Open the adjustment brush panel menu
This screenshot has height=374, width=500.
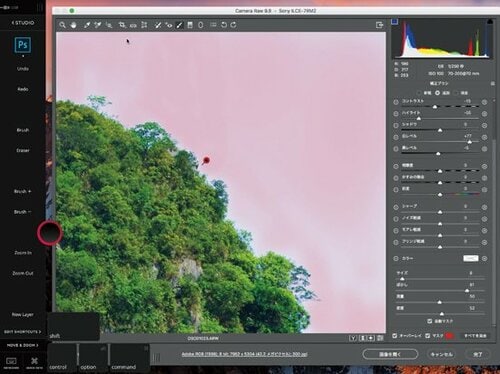coord(493,83)
